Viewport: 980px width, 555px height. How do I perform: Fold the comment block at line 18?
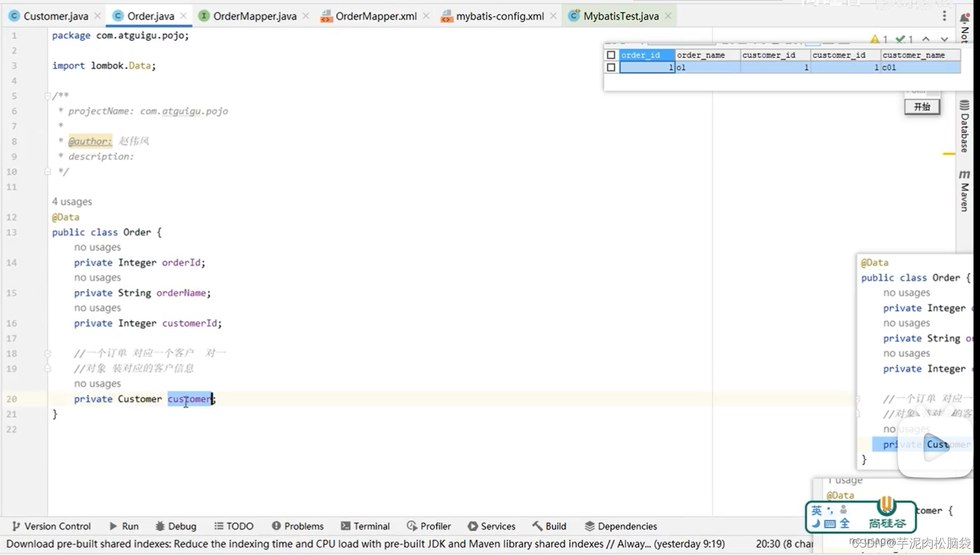point(47,353)
